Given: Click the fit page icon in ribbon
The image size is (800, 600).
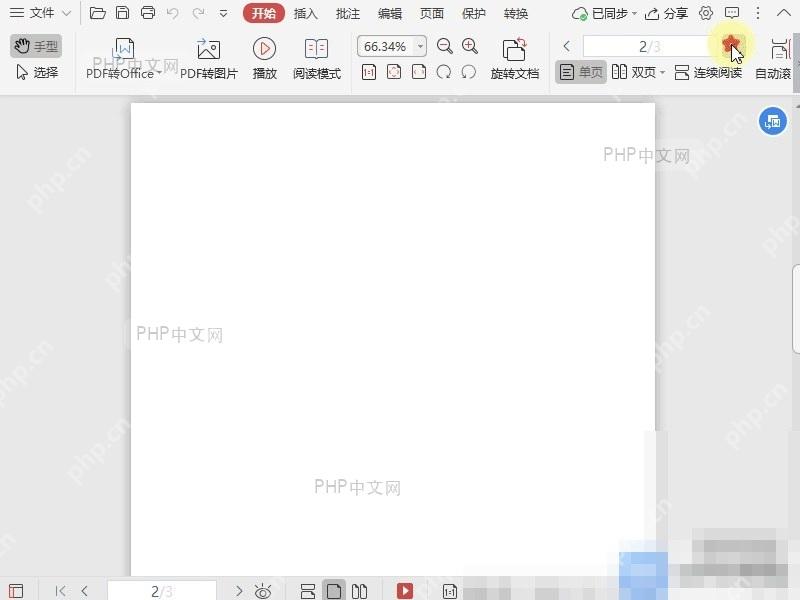Looking at the screenshot, I should pos(394,72).
